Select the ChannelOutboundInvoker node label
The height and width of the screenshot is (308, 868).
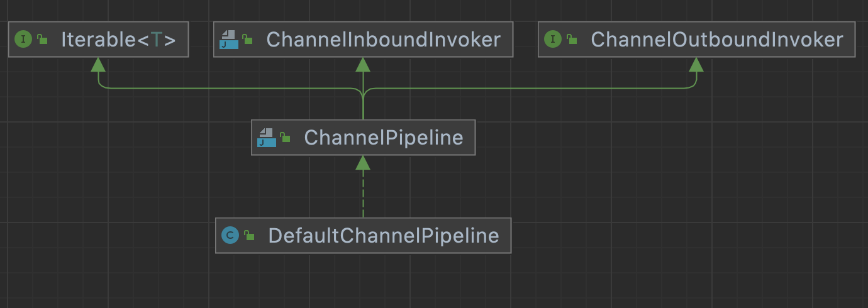click(x=716, y=40)
